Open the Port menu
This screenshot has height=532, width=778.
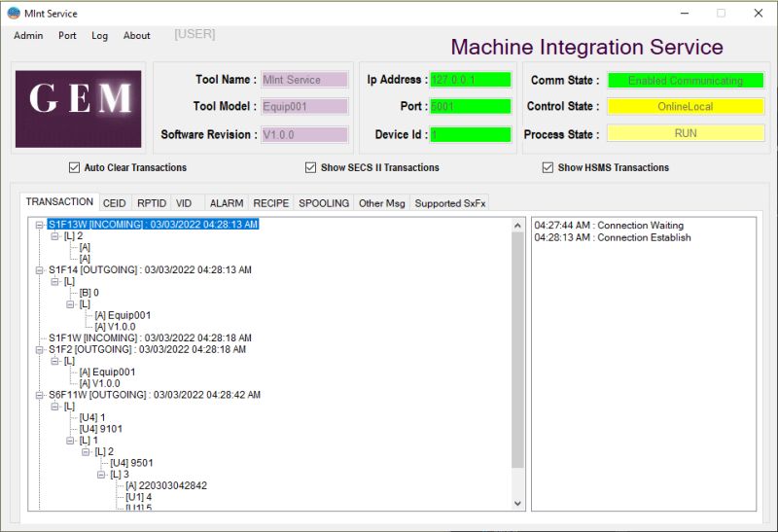pos(67,36)
